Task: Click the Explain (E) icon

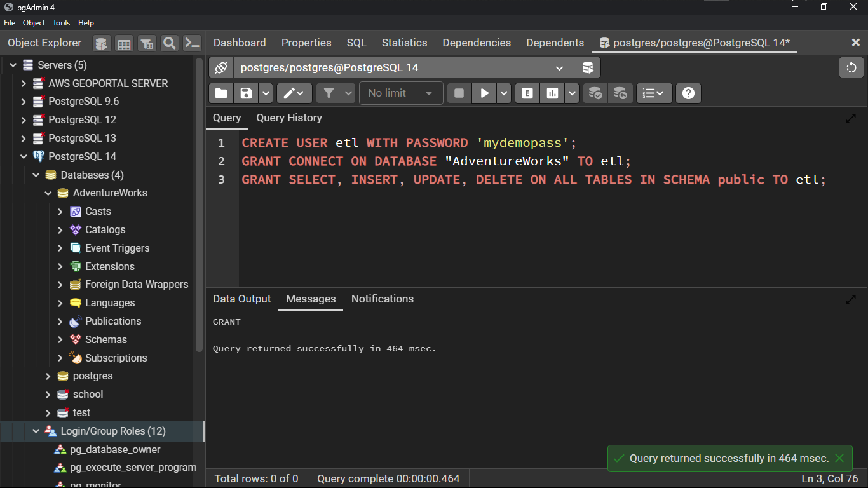Action: 527,93
